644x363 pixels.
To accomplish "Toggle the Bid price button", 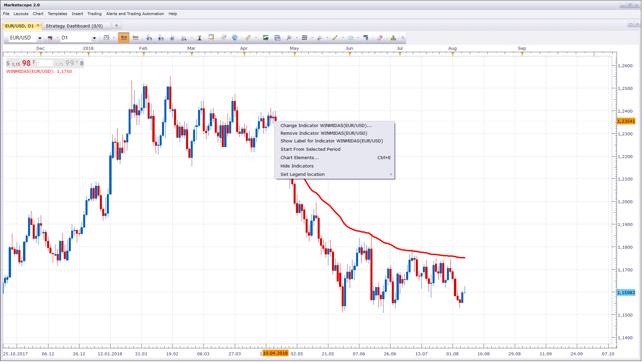I will tap(124, 38).
